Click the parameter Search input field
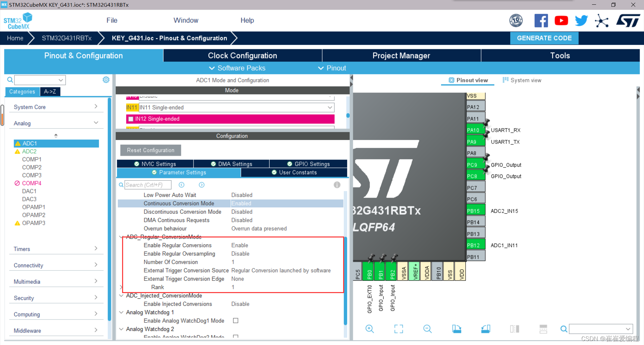The width and height of the screenshot is (644, 345). click(x=148, y=185)
